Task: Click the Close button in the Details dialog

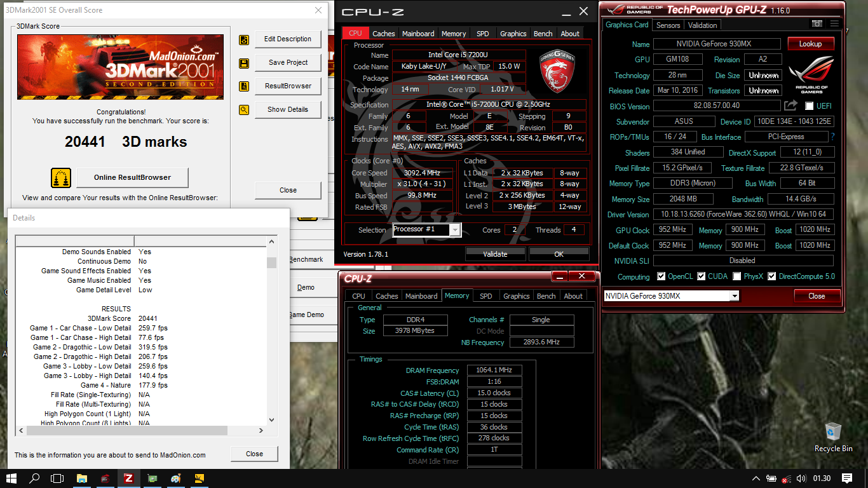Action: coord(254,454)
